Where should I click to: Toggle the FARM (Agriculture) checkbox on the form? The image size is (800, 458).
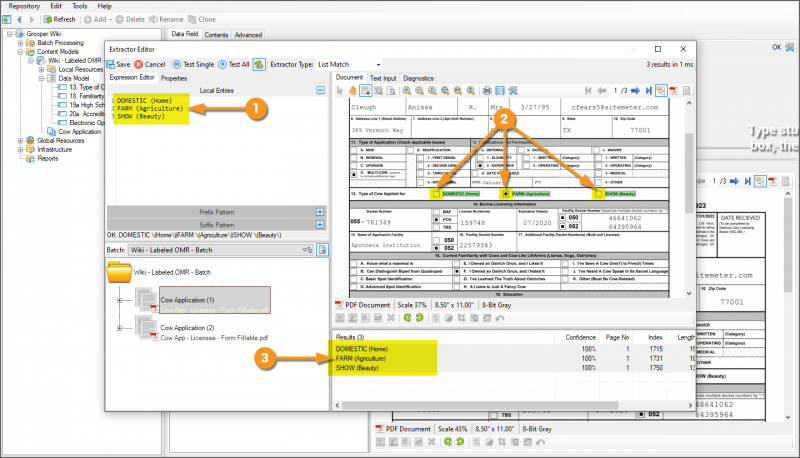coord(504,194)
